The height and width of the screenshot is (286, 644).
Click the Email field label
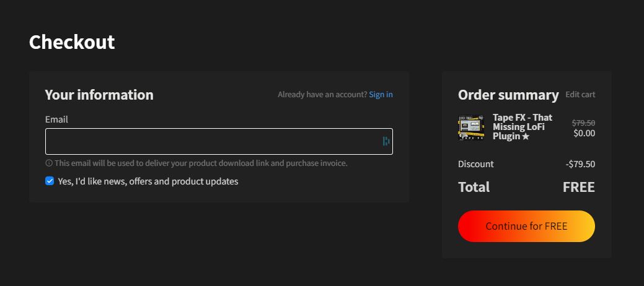56,119
